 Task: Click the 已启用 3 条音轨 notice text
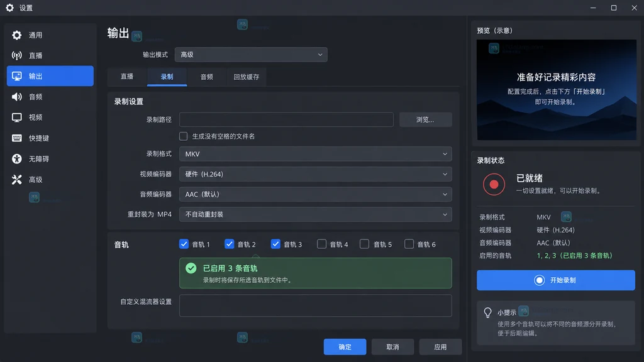tap(230, 268)
